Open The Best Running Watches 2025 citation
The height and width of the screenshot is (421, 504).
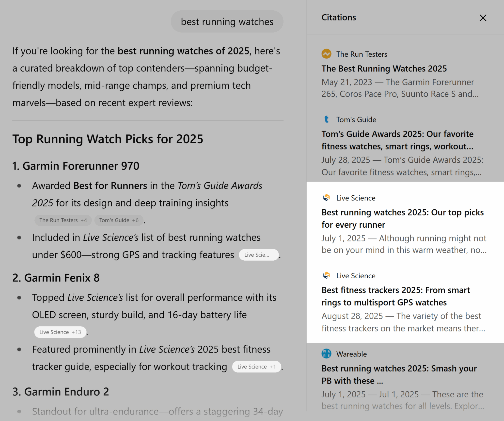coord(384,68)
